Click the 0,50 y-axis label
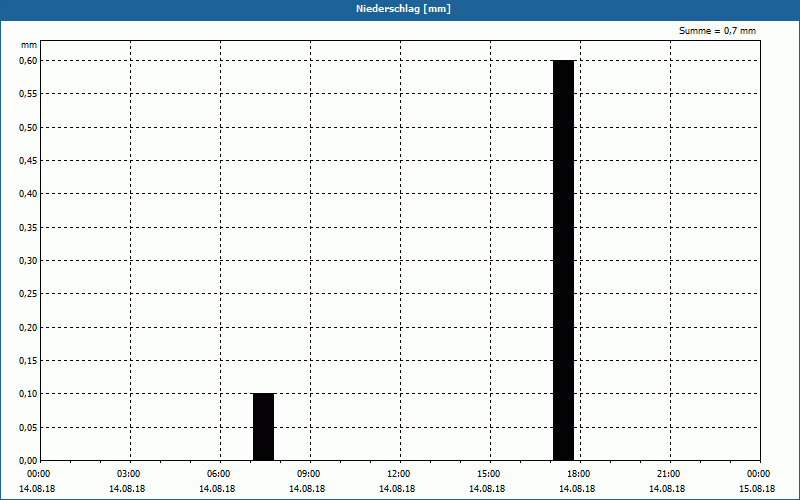The width and height of the screenshot is (800, 500). tap(28, 128)
